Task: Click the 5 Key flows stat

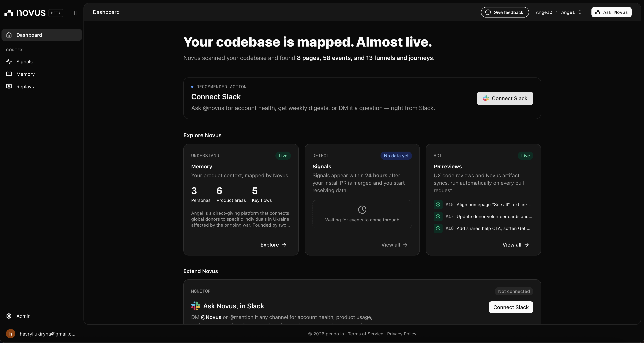Action: (x=262, y=195)
